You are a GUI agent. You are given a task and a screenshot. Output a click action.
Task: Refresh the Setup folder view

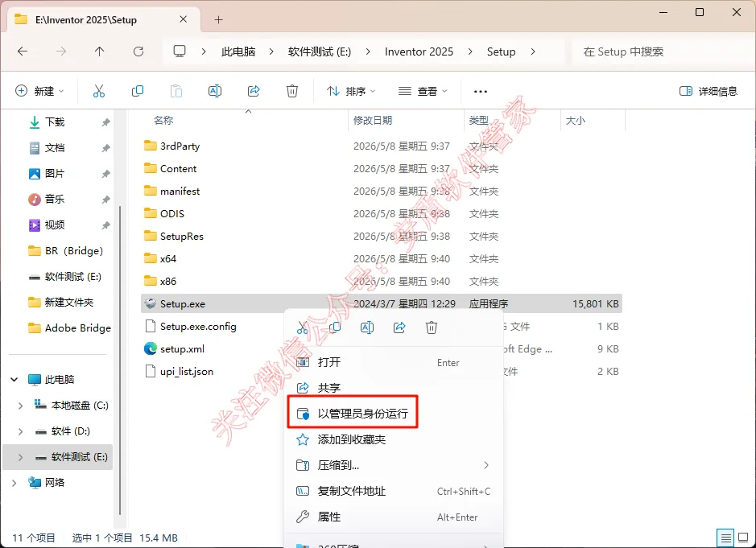point(138,52)
